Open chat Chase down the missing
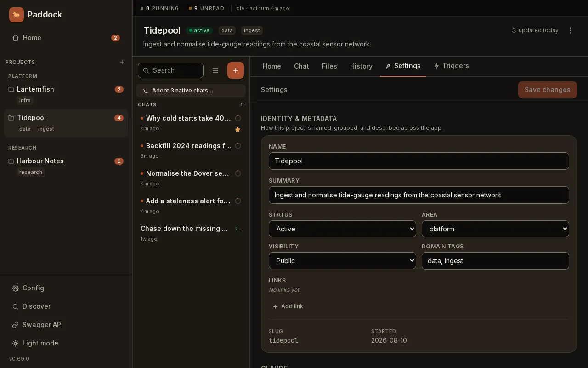 (x=191, y=233)
